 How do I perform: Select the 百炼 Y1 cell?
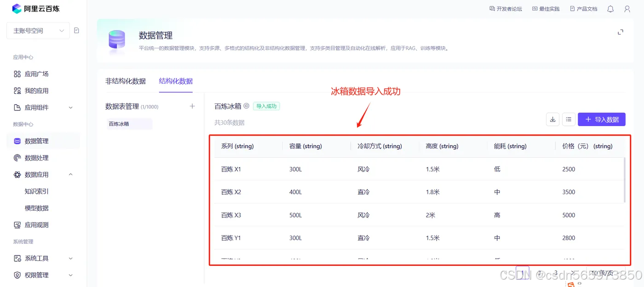231,238
